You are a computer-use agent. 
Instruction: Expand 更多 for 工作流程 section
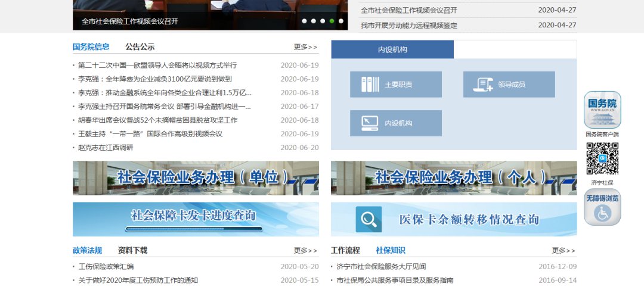563,251
